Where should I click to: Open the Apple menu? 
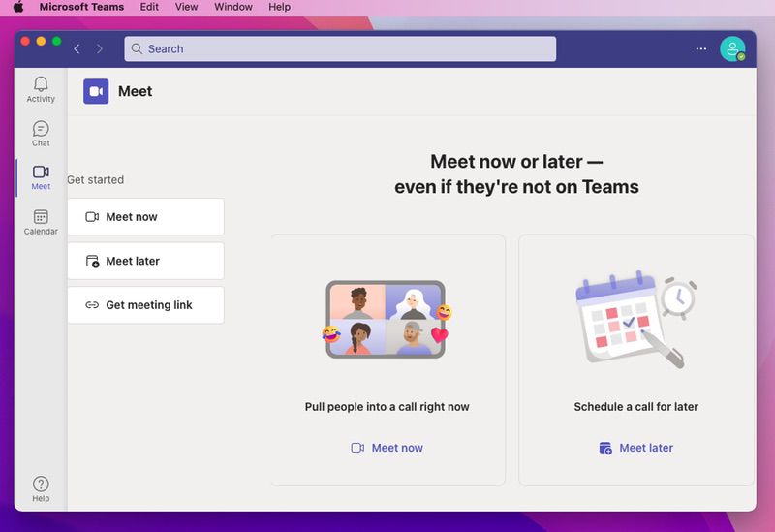pyautogui.click(x=18, y=7)
